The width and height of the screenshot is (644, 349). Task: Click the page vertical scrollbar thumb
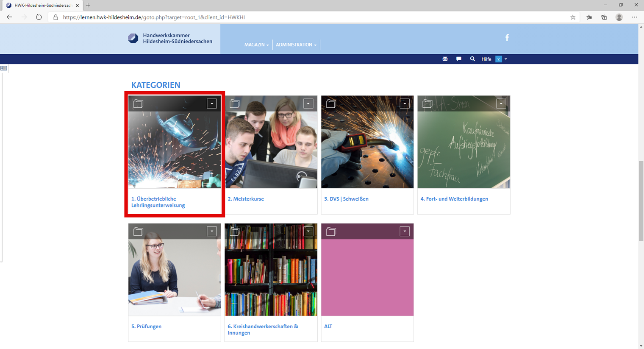[x=641, y=201]
